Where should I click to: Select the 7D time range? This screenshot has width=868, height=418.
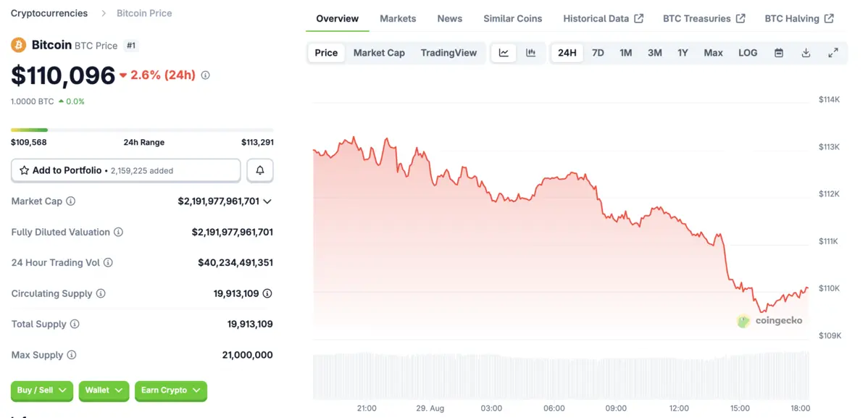[598, 53]
